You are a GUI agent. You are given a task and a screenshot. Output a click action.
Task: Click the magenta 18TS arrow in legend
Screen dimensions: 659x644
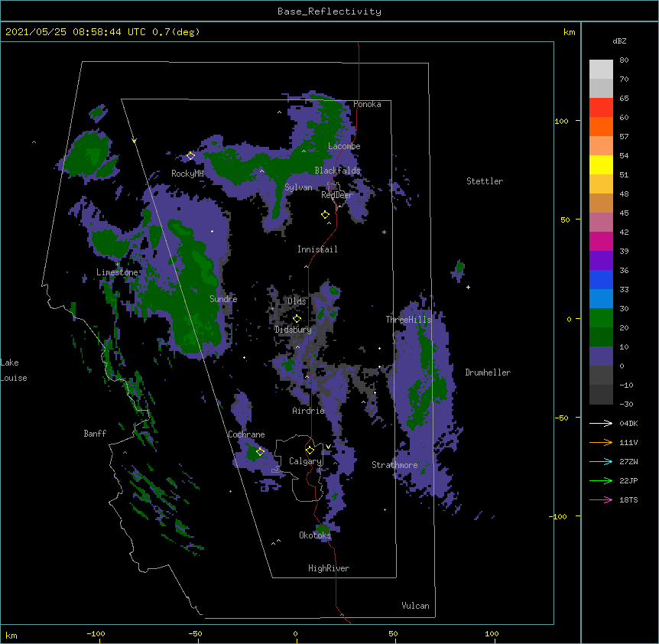click(601, 499)
